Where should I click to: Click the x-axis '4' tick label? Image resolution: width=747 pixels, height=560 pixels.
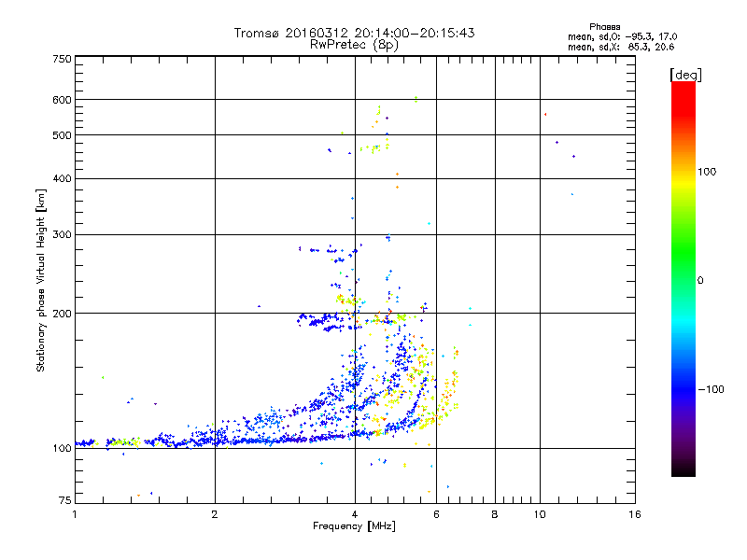[355, 514]
